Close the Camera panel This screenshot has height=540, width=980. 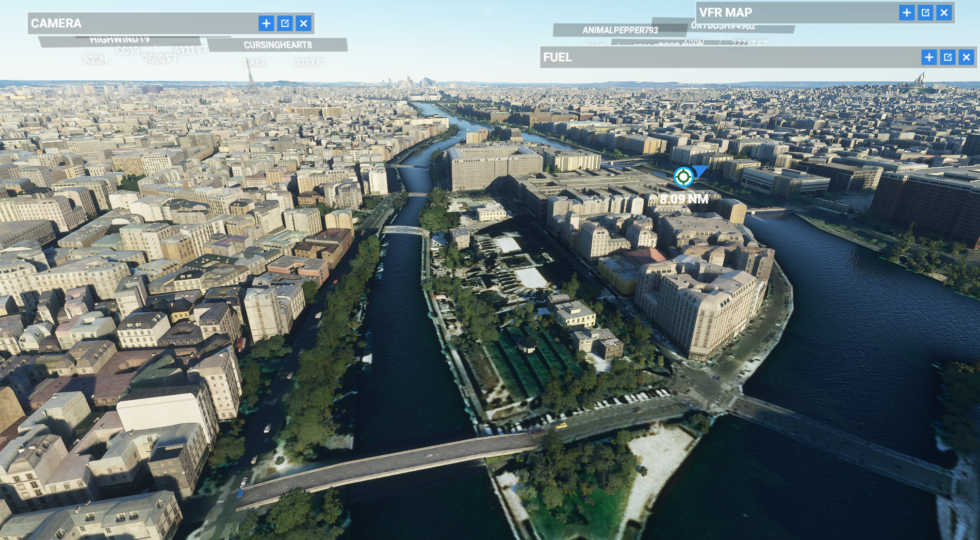coord(304,23)
